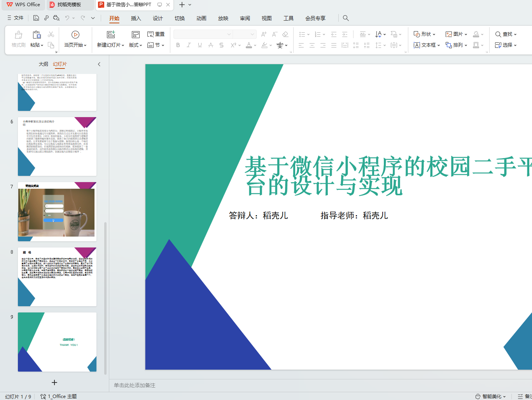Justify text alignment
The width and height of the screenshot is (532, 400).
coord(334,45)
